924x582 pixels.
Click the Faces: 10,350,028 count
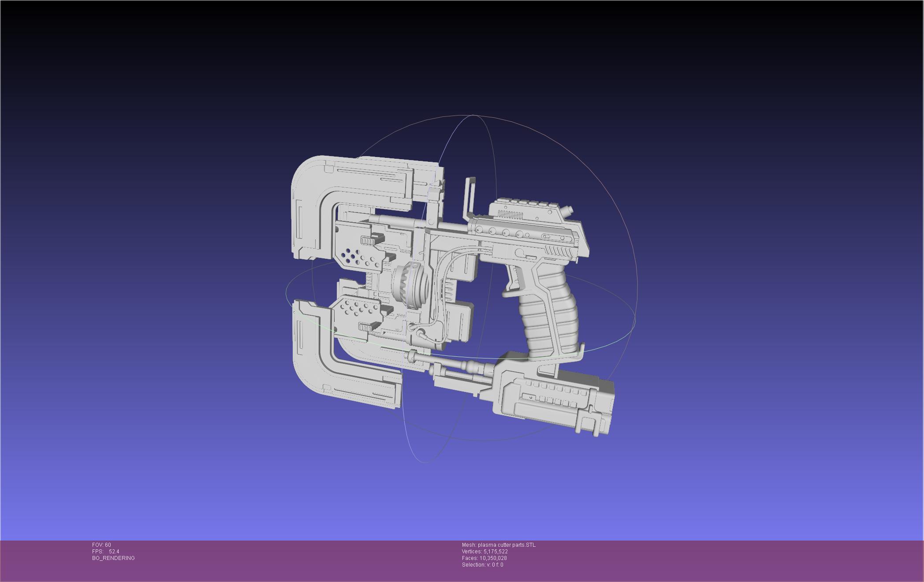pyautogui.click(x=484, y=558)
